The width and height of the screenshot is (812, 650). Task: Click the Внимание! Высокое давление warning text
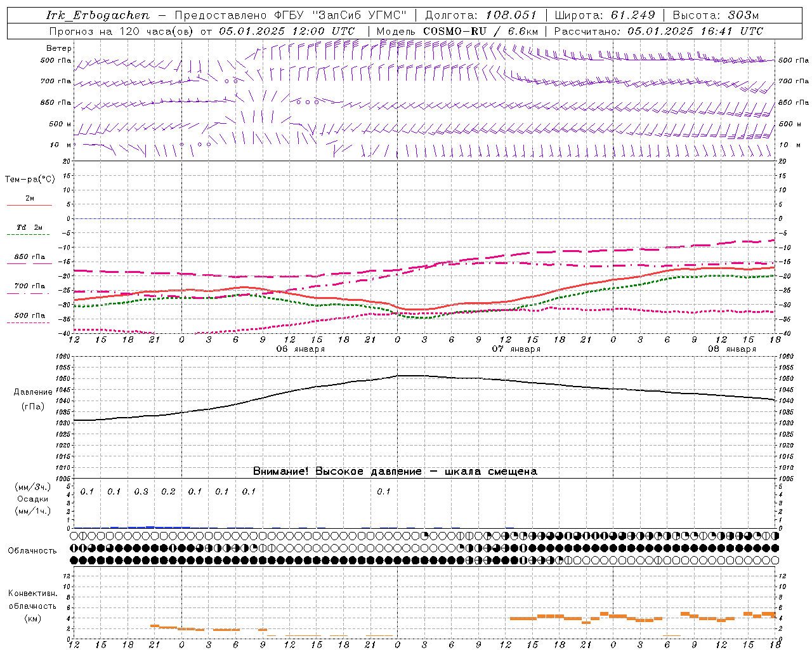pos(395,471)
